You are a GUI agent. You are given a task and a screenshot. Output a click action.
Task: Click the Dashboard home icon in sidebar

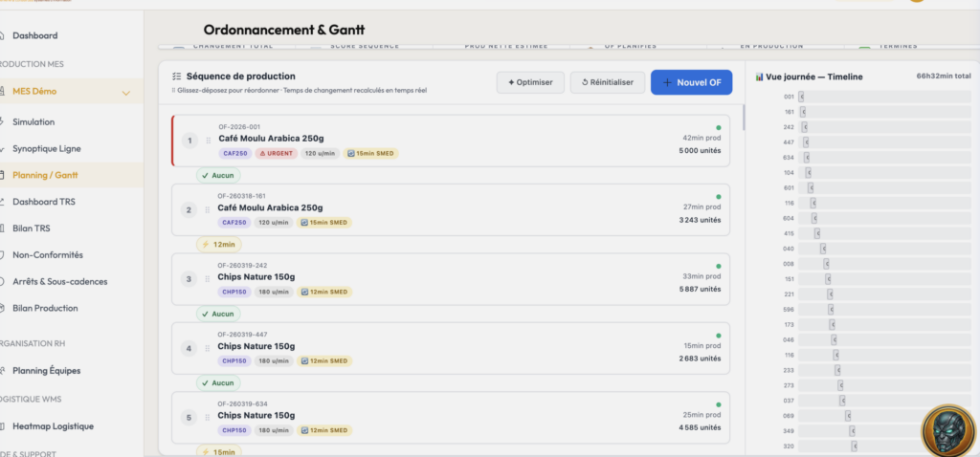tap(2, 35)
